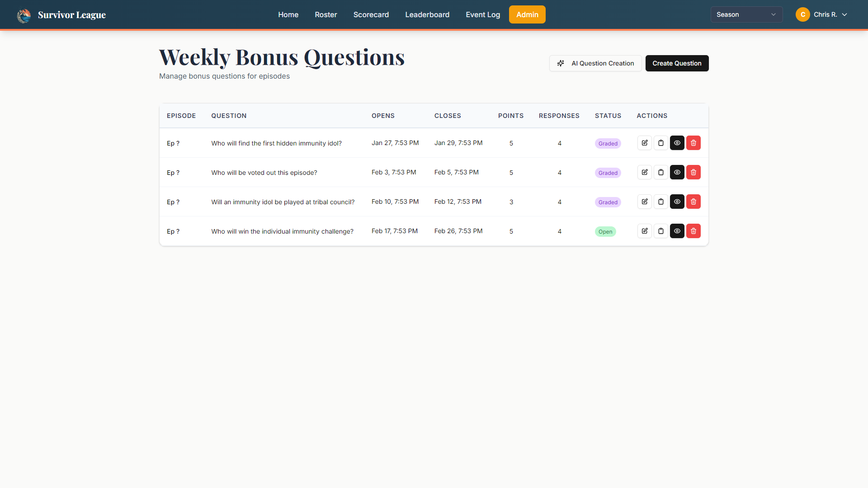The width and height of the screenshot is (868, 488).
Task: Click the Graded badge for Feb 10 question
Action: click(x=608, y=202)
